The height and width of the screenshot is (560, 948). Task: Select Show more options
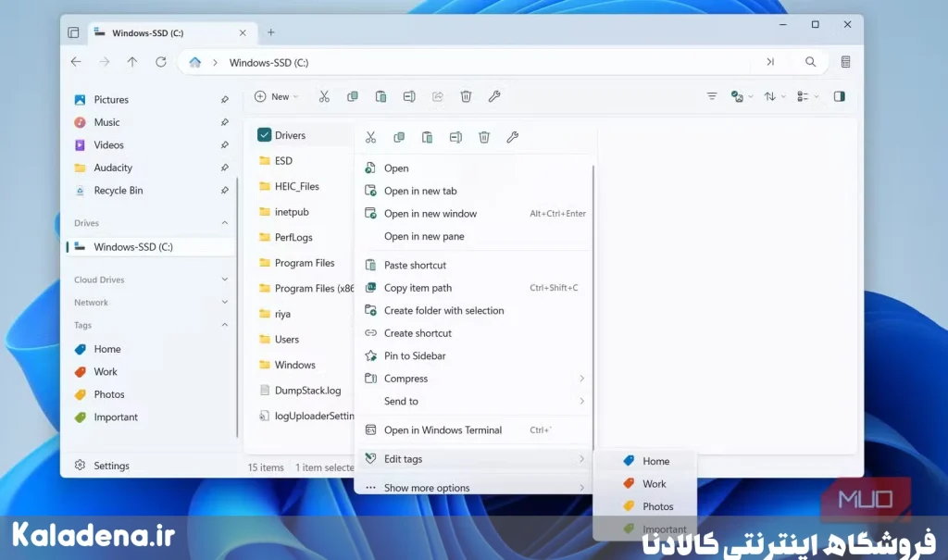[474, 487]
